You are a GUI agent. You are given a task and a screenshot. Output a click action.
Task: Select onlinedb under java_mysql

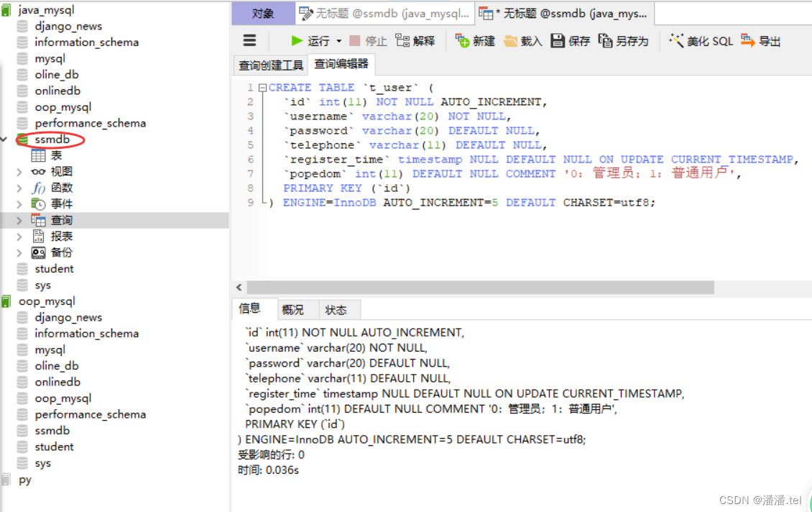(57, 91)
